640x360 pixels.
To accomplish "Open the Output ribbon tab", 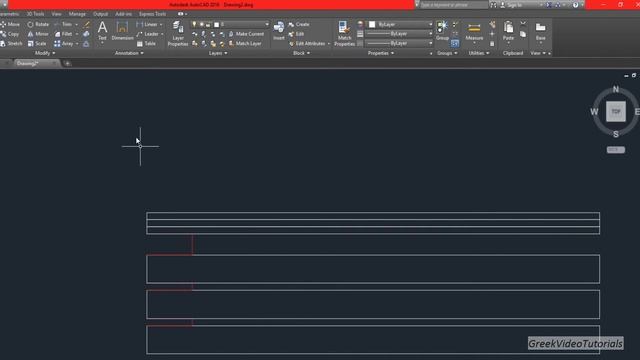I will tap(100, 14).
